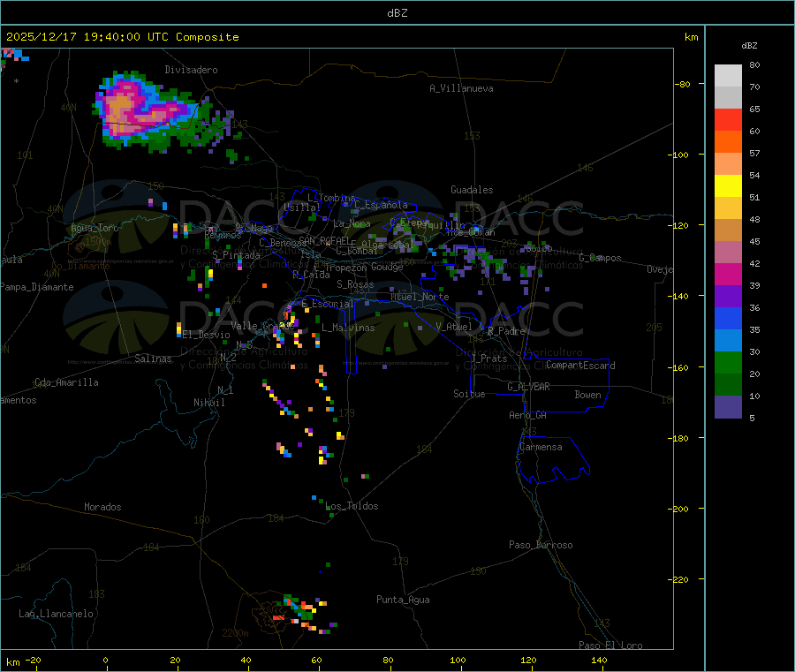Viewport: 795px width, 672px height.
Task: Select the El_Desvio label
Action: [x=207, y=335]
